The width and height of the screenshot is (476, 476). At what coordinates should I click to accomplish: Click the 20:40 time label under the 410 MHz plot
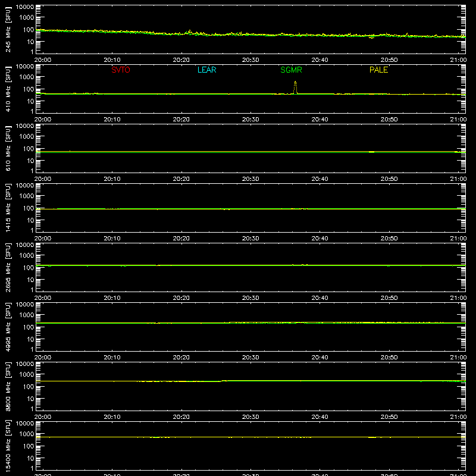pos(320,120)
